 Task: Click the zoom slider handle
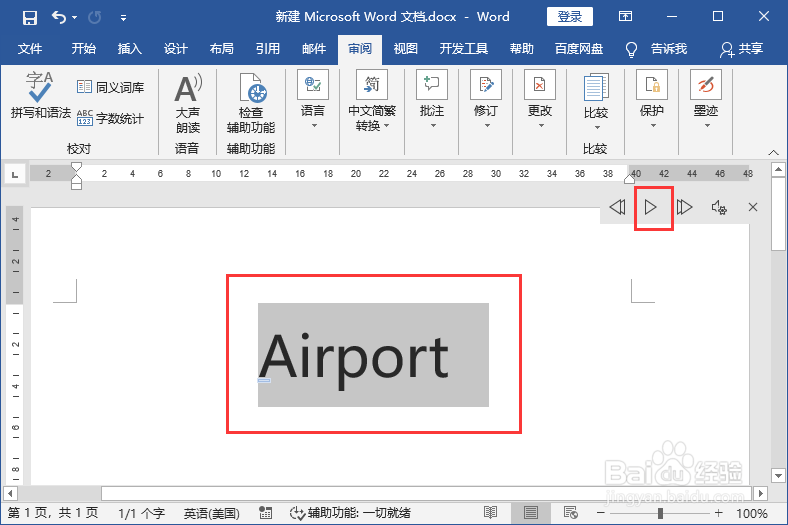(660, 513)
